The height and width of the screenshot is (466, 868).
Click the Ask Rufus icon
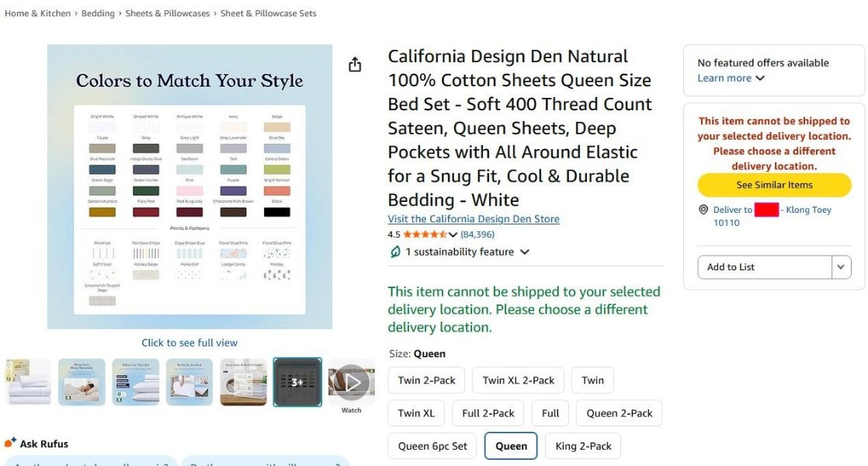pos(11,442)
